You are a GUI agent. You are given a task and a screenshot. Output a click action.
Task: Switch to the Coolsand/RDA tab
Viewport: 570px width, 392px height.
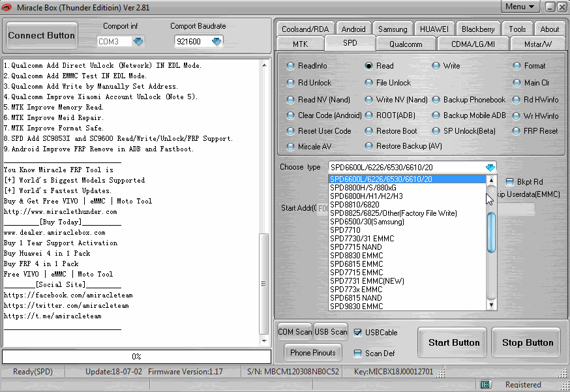click(305, 29)
